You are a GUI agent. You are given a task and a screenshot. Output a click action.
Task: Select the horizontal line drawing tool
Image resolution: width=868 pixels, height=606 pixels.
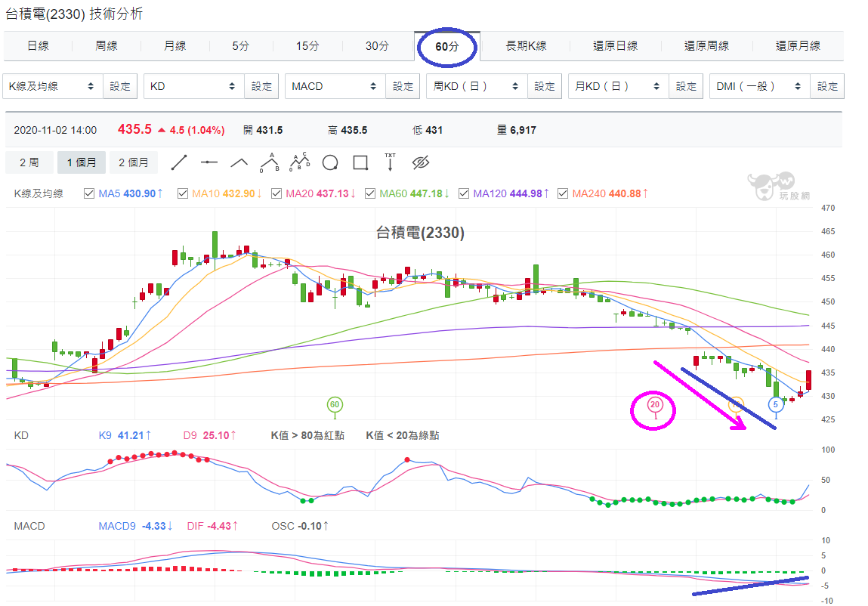209,163
